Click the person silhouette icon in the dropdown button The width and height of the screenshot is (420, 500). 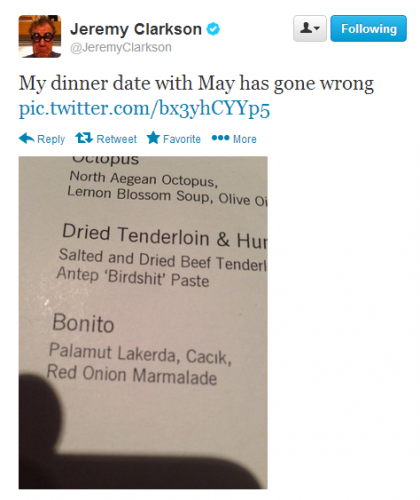306,28
